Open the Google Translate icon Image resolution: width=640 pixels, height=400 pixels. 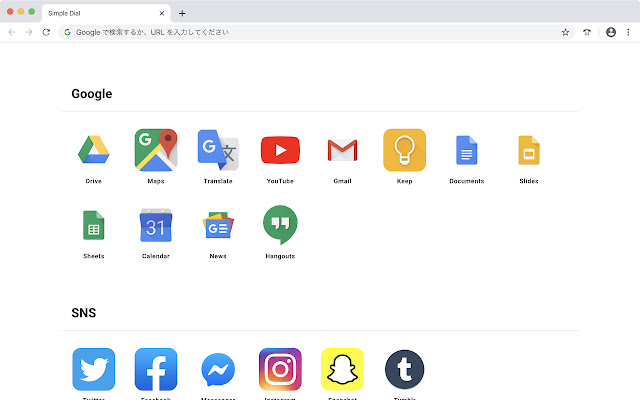[x=218, y=150]
